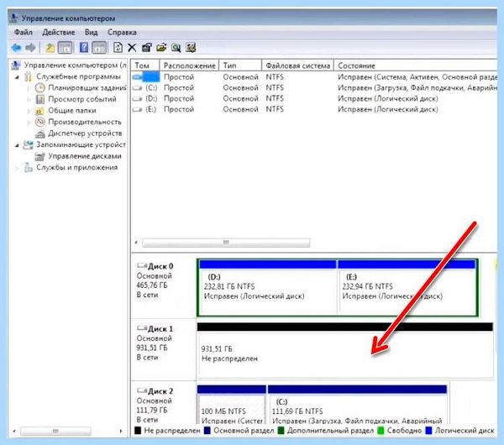Click the Производительность icon
This screenshot has width=504, height=445.
pyautogui.click(x=39, y=122)
